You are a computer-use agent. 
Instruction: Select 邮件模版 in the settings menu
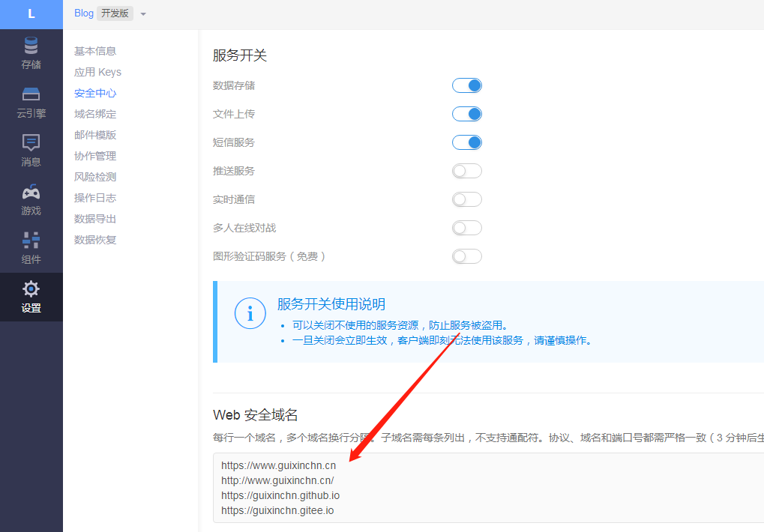coord(95,135)
